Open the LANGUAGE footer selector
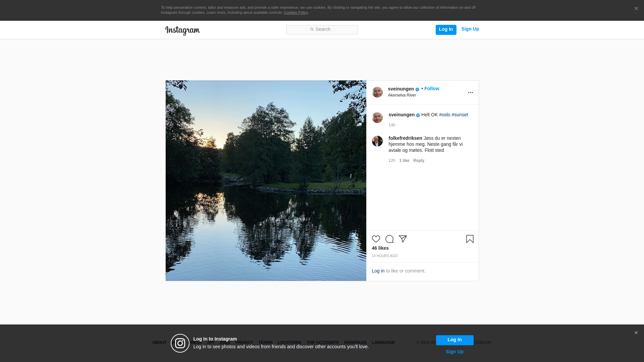 tap(383, 343)
